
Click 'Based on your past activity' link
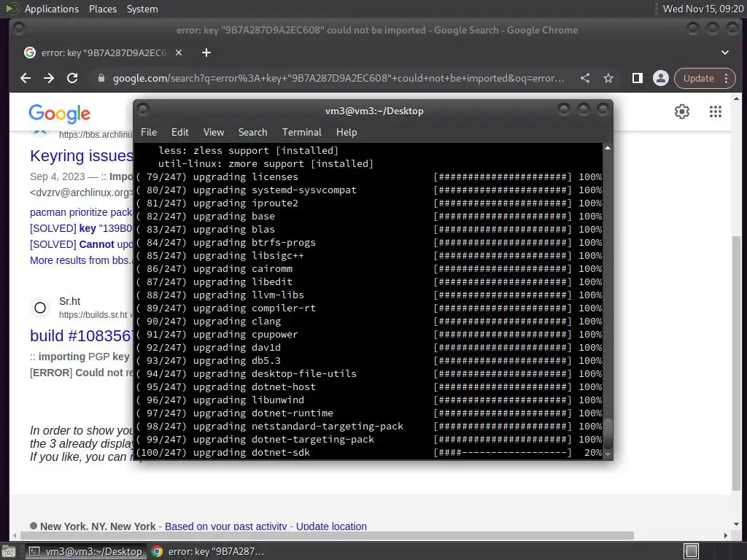[x=226, y=526]
